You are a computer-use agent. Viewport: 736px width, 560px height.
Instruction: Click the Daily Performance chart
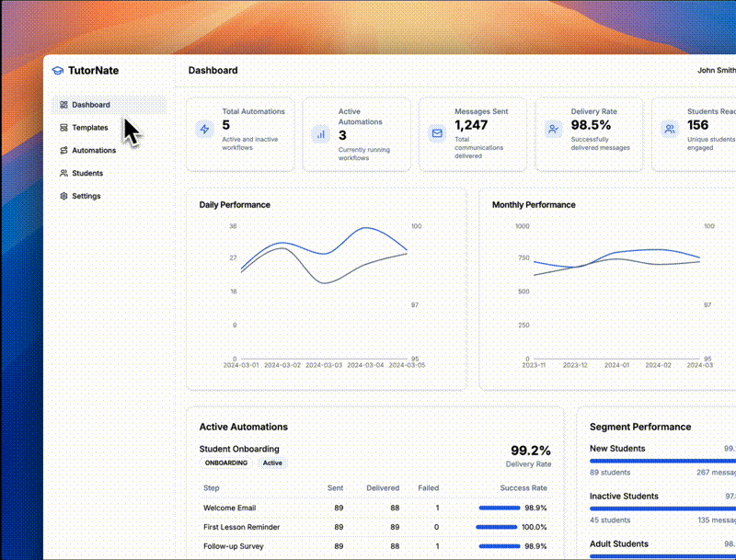324,295
